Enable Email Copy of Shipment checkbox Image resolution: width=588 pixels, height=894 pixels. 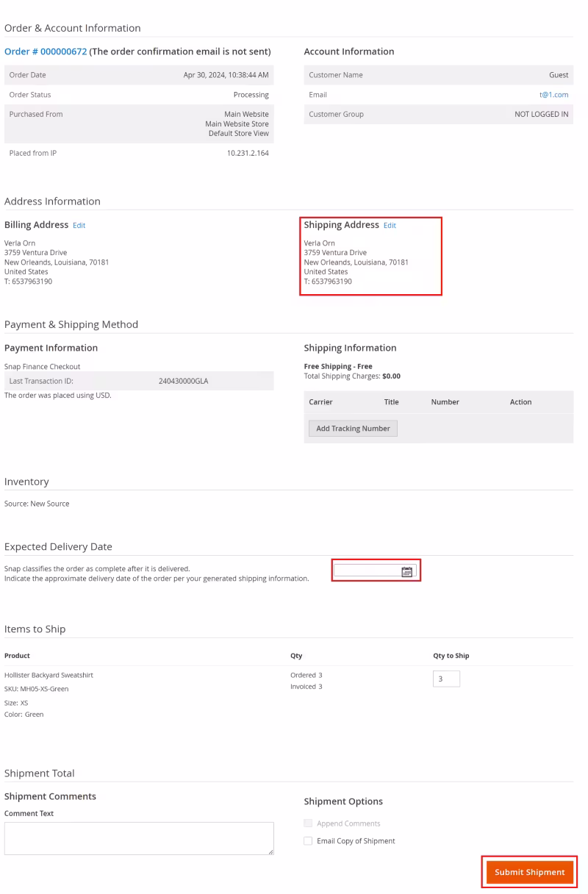[309, 841]
